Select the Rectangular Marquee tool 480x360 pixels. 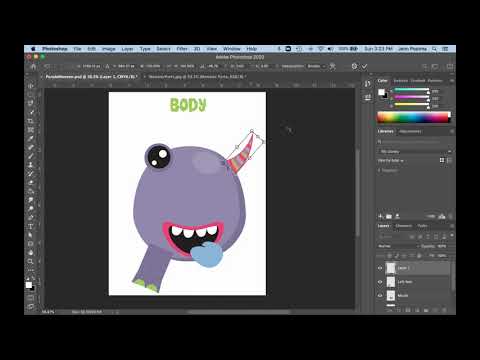31,95
